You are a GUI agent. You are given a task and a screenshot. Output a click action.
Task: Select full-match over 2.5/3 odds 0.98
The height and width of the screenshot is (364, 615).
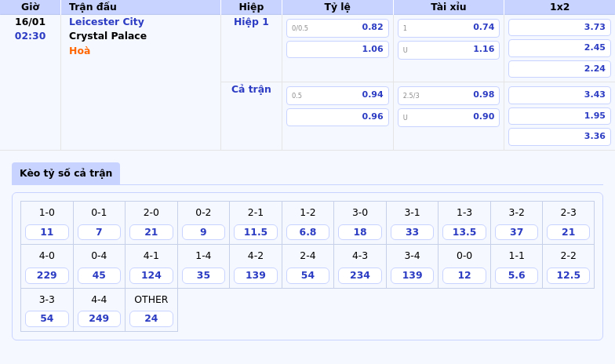pos(448,96)
